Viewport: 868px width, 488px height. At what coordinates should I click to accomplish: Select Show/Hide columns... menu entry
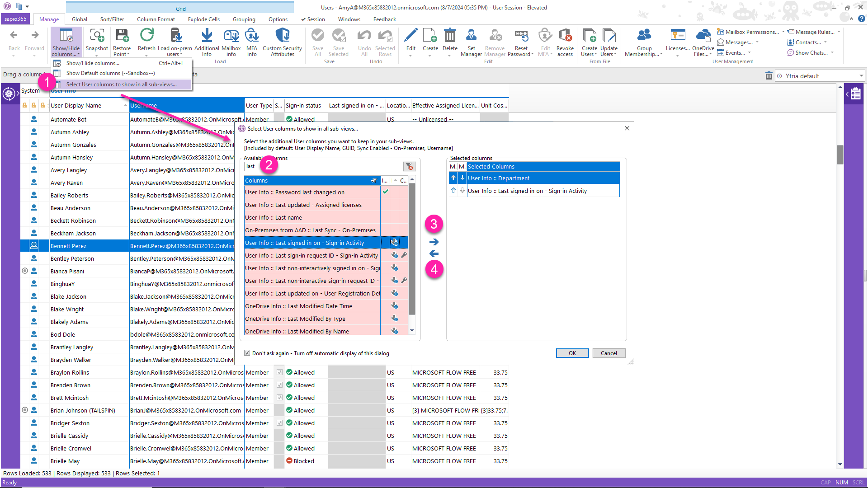coord(122,63)
